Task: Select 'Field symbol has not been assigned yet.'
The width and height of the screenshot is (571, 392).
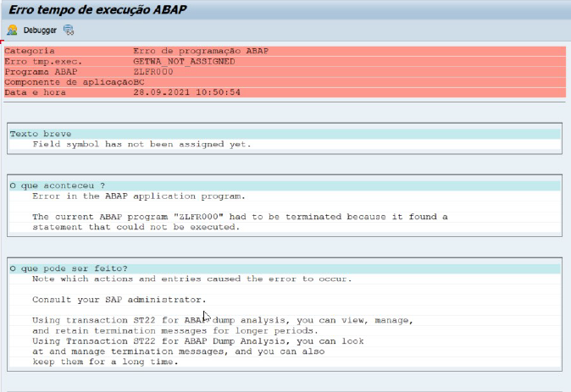Action: 141,144
